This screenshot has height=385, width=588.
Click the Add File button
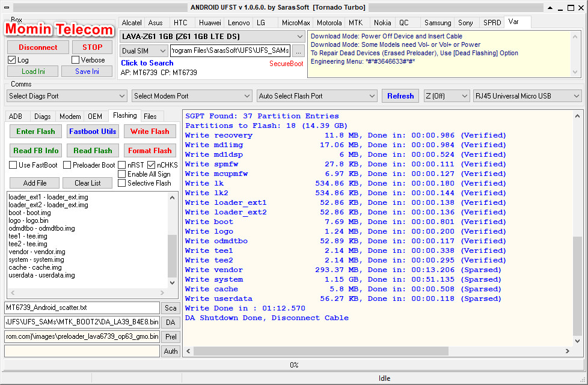tap(34, 183)
